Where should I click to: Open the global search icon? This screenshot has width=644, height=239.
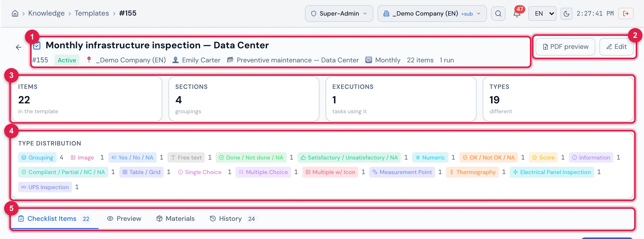tap(498, 14)
